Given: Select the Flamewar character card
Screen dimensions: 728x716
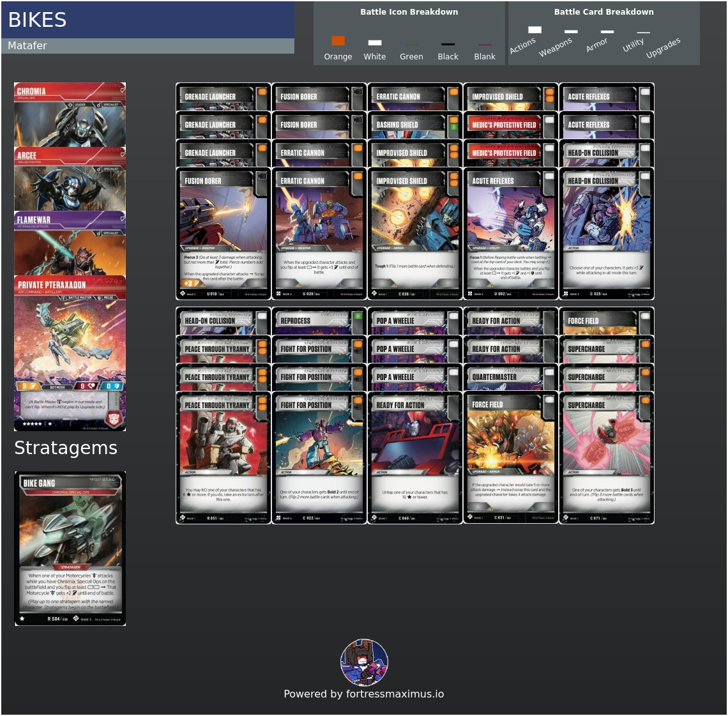Looking at the screenshot, I should (70, 243).
